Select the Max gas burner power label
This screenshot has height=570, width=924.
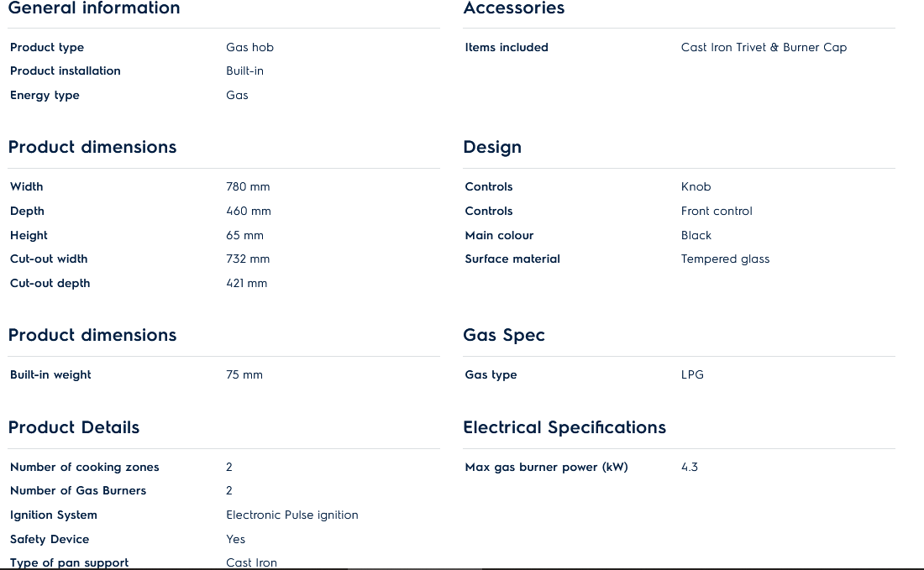[546, 467]
